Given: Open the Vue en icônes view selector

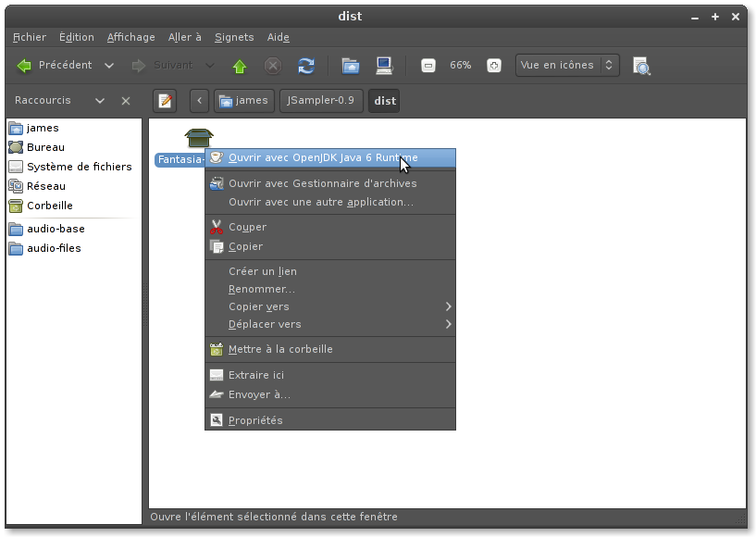Looking at the screenshot, I should pyautogui.click(x=567, y=65).
